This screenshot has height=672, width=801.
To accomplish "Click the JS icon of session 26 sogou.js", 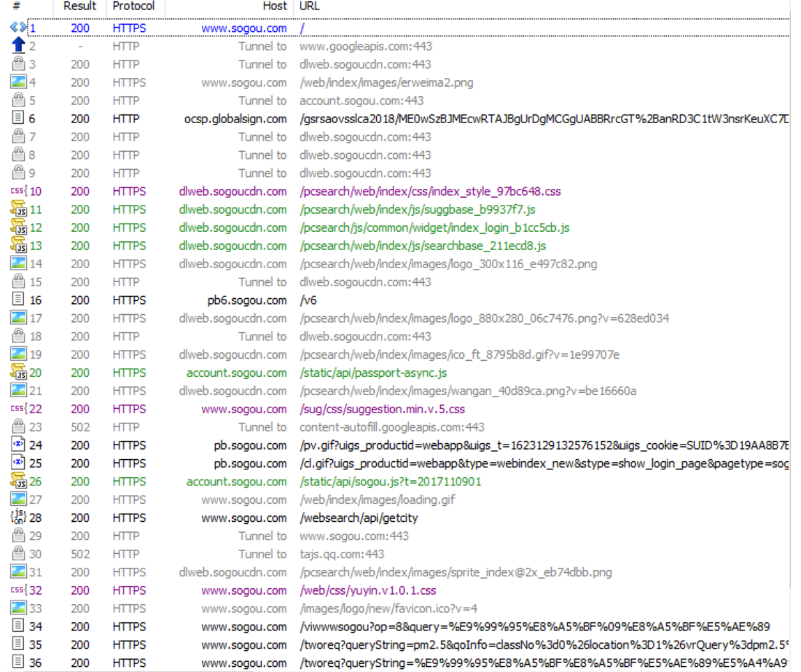I will 18,481.
